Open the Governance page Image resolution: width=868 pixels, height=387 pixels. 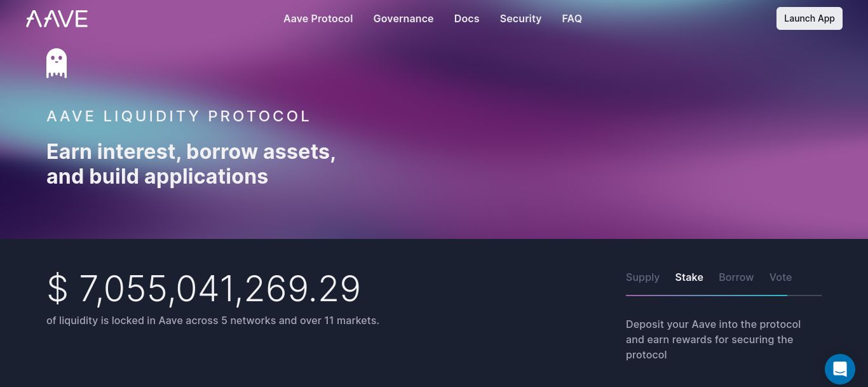pos(403,18)
